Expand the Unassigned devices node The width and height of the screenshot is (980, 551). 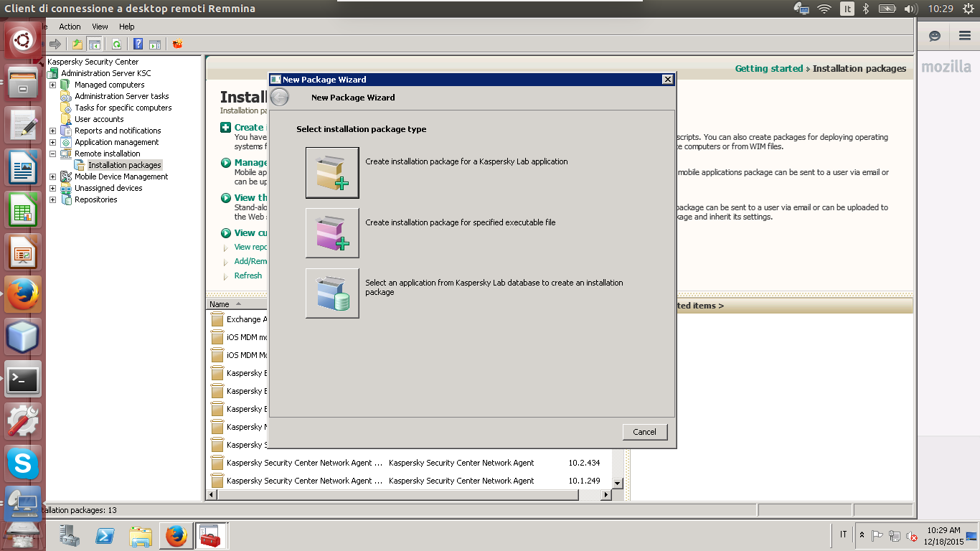click(x=52, y=188)
